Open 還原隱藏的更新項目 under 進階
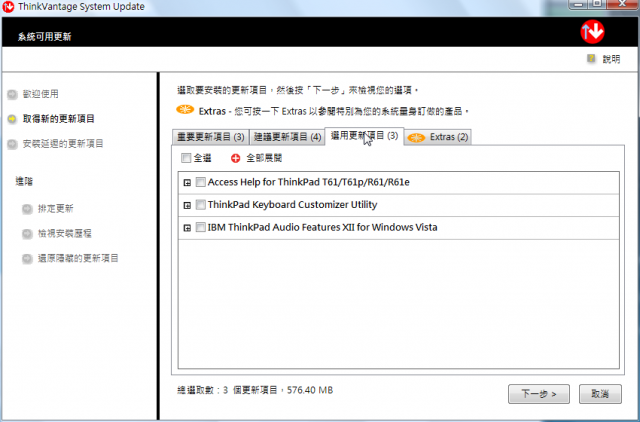 [x=78, y=258]
